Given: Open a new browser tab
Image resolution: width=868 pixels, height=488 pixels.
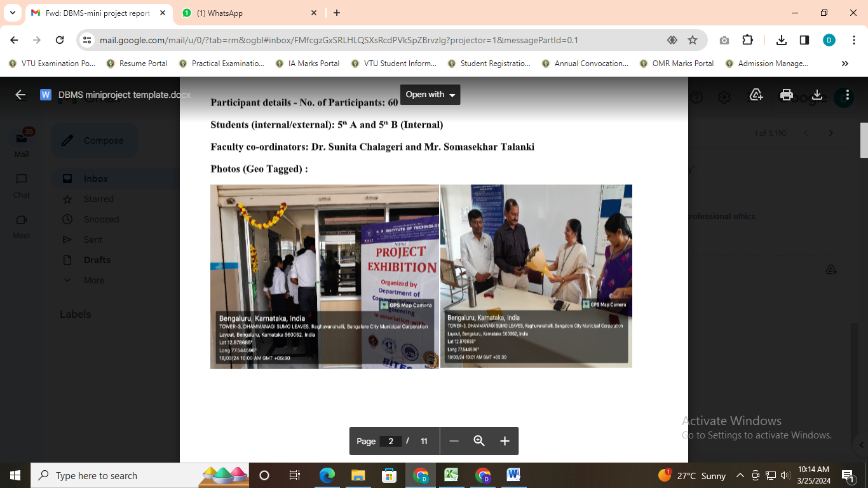Looking at the screenshot, I should [337, 13].
